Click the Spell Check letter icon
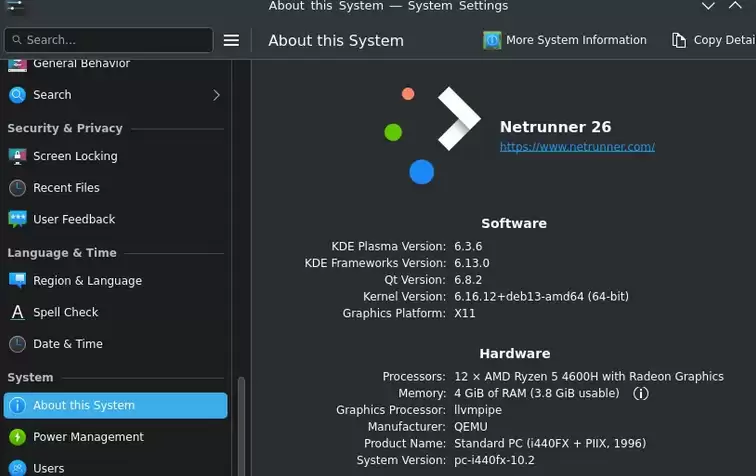The width and height of the screenshot is (756, 476). (17, 313)
